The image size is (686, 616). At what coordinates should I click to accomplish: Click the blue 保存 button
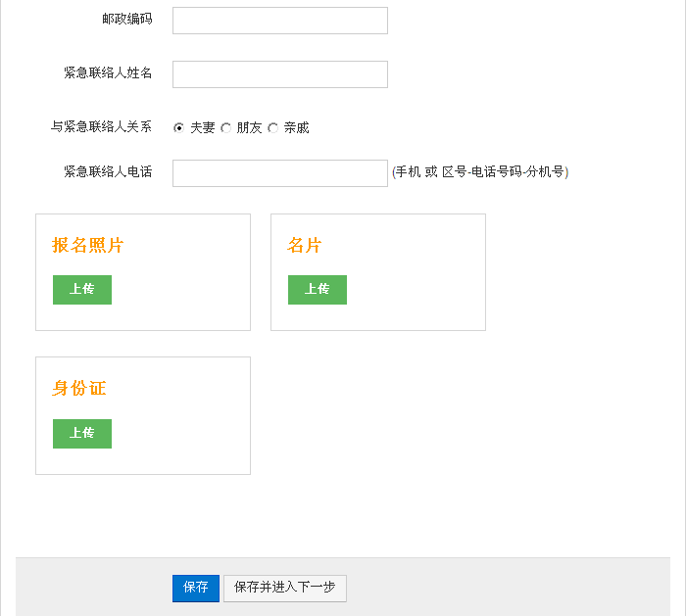click(196, 589)
